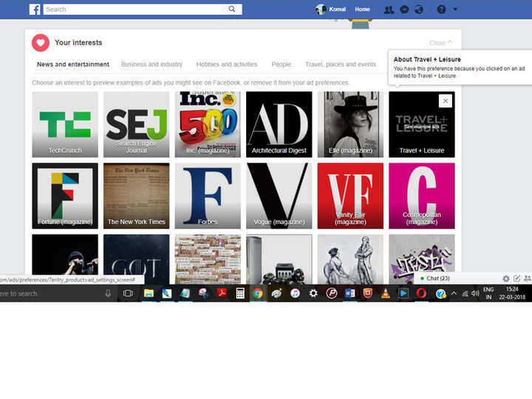Click the create group icon in chat bar
Screen dimensions: 532x399
click(528, 279)
